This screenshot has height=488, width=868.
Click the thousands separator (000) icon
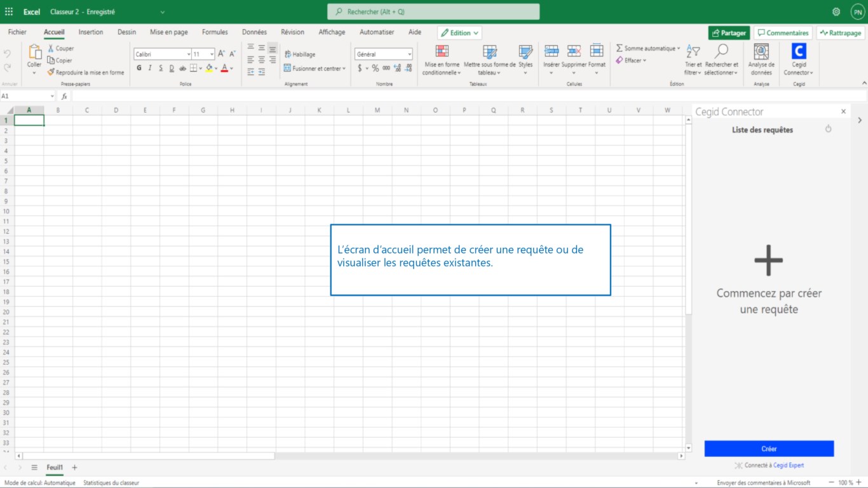click(x=386, y=68)
